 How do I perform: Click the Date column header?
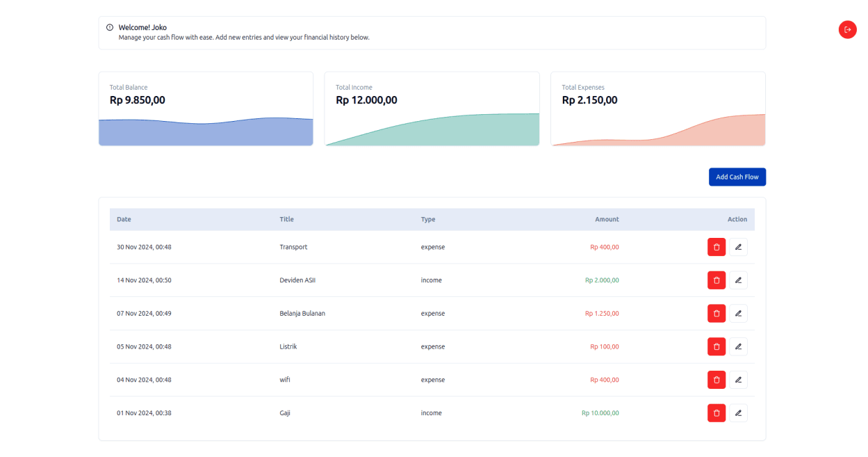(x=124, y=219)
